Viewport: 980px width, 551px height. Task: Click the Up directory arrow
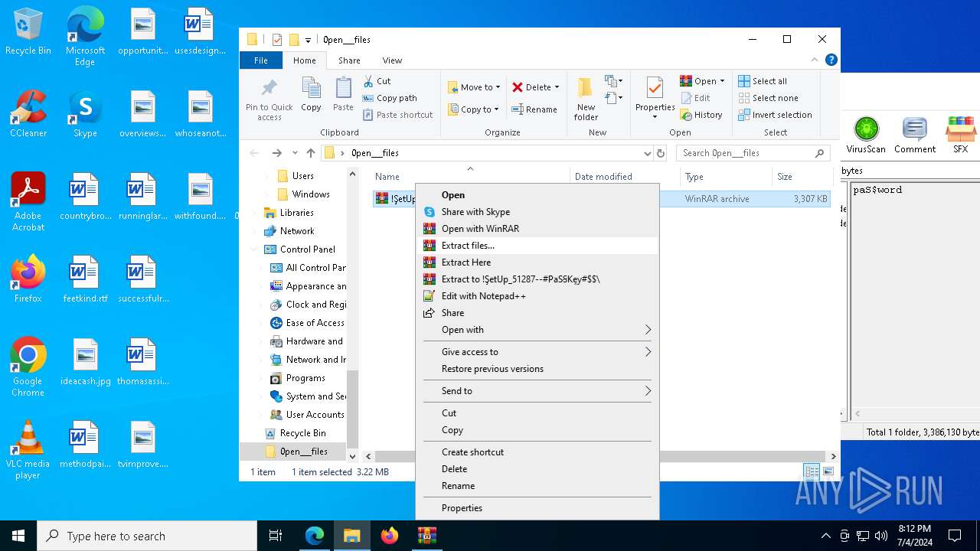(x=311, y=153)
